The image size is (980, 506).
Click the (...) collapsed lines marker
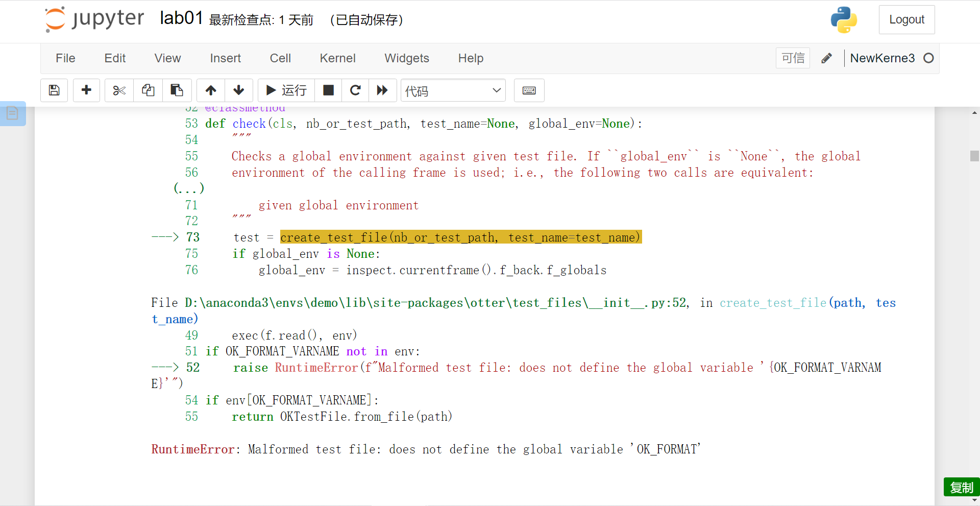point(189,188)
